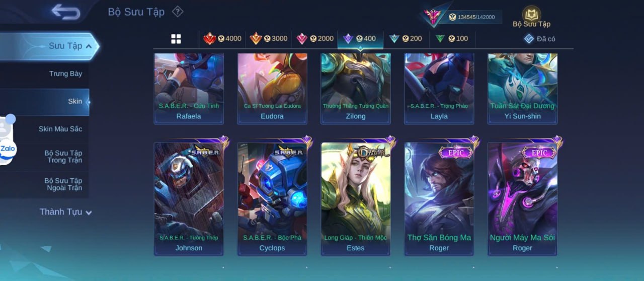Expand the Thành Tựu section

coord(66,212)
